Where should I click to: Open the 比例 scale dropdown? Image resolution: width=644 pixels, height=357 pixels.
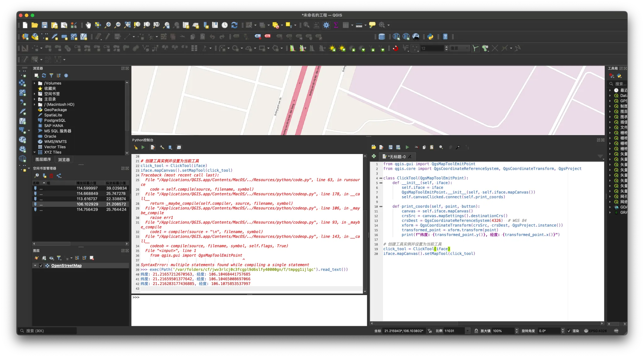coord(468,331)
